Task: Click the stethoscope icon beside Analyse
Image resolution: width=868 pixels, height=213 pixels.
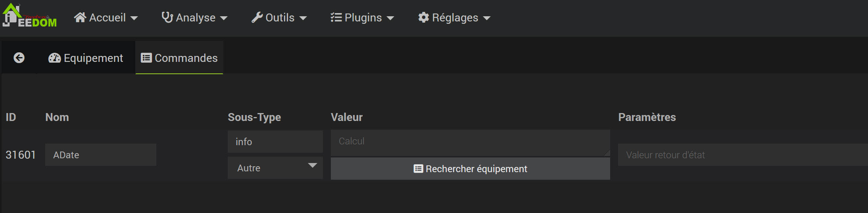Action: coord(167,17)
